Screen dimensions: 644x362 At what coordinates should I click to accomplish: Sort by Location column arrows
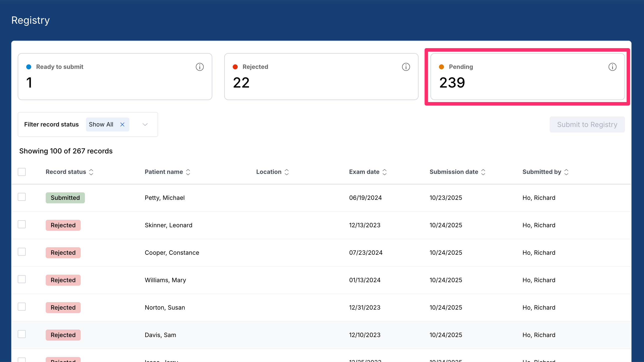point(287,172)
